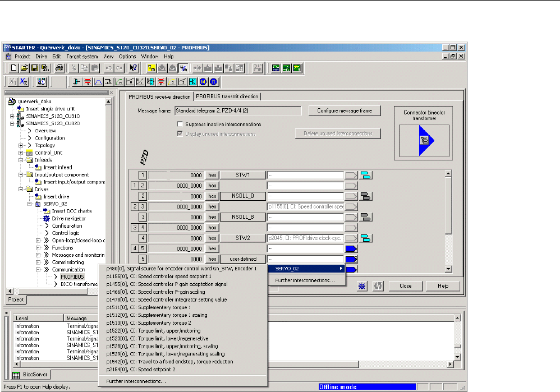Click the blue square-wave pulse icon
Image resolution: width=560 pixels, height=392 pixels.
click(x=214, y=82)
